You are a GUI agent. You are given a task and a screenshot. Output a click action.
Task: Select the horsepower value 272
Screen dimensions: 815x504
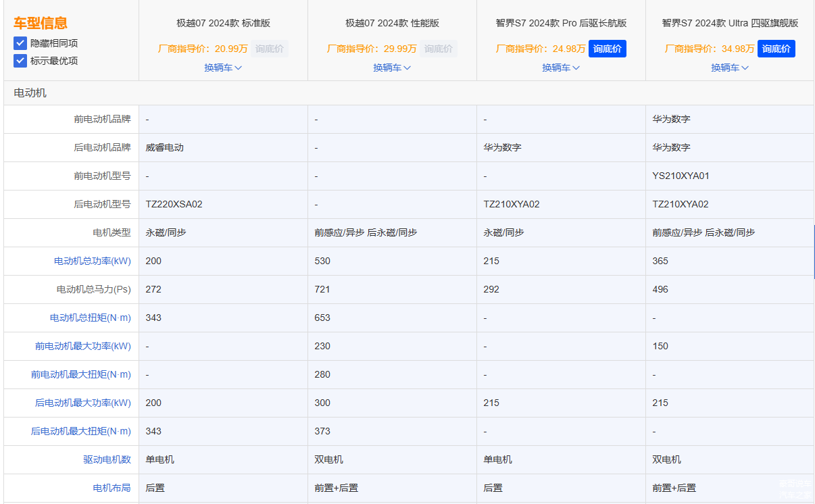tap(153, 289)
